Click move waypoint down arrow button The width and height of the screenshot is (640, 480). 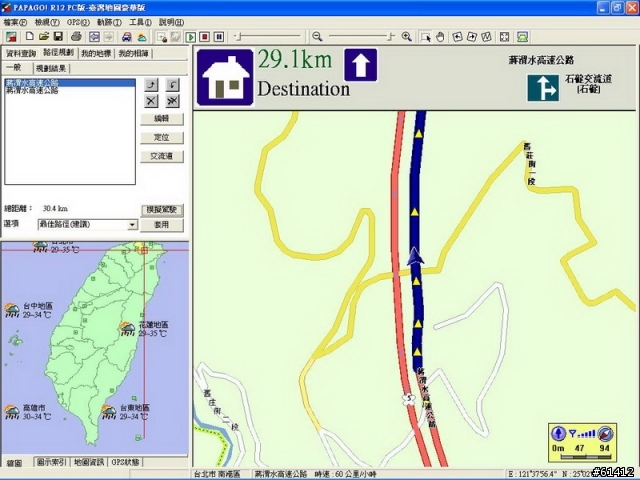tap(173, 85)
